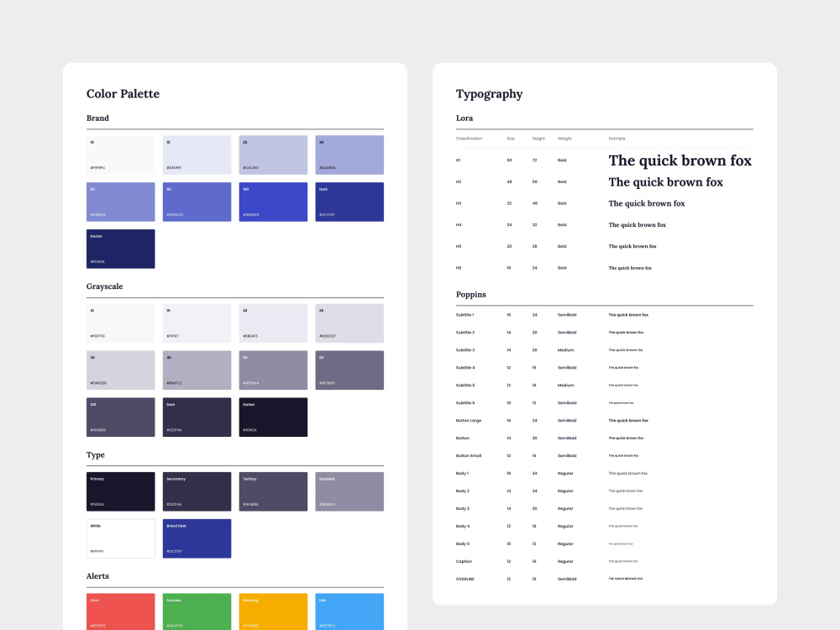The height and width of the screenshot is (630, 840).
Task: Pick the Grayscale 40 swatch
Action: (x=197, y=370)
